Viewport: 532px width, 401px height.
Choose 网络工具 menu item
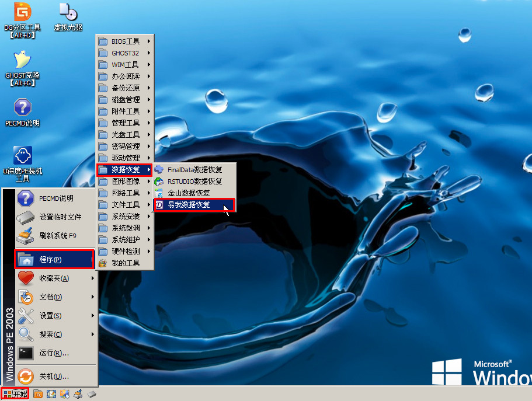124,193
